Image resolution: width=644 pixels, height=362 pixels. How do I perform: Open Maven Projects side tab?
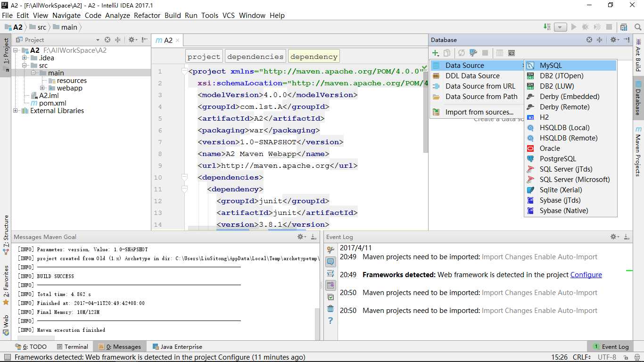pyautogui.click(x=638, y=151)
